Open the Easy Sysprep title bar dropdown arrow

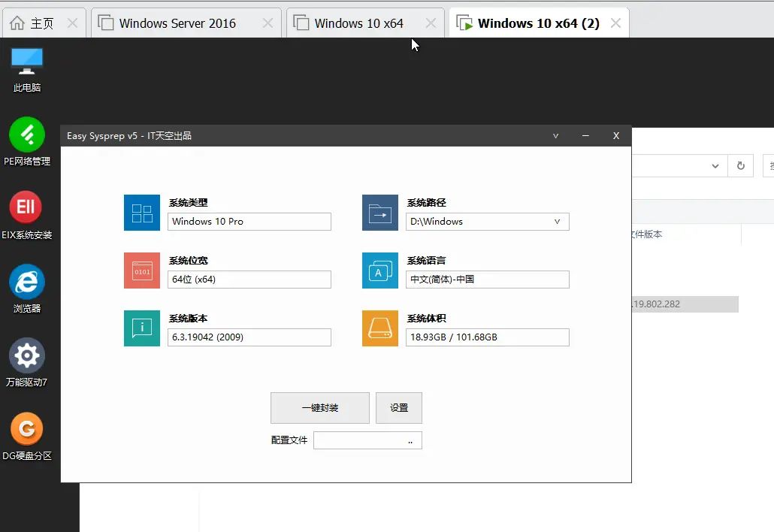(556, 136)
